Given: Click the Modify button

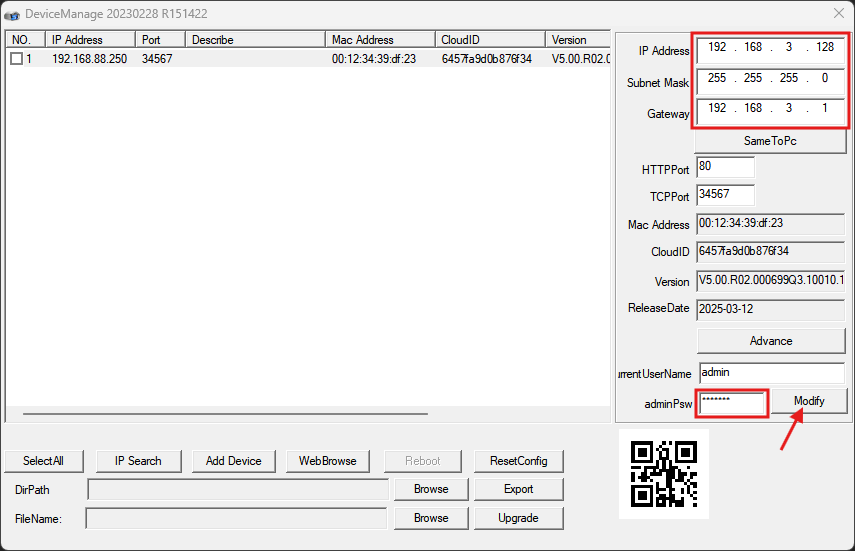Looking at the screenshot, I should [809, 401].
